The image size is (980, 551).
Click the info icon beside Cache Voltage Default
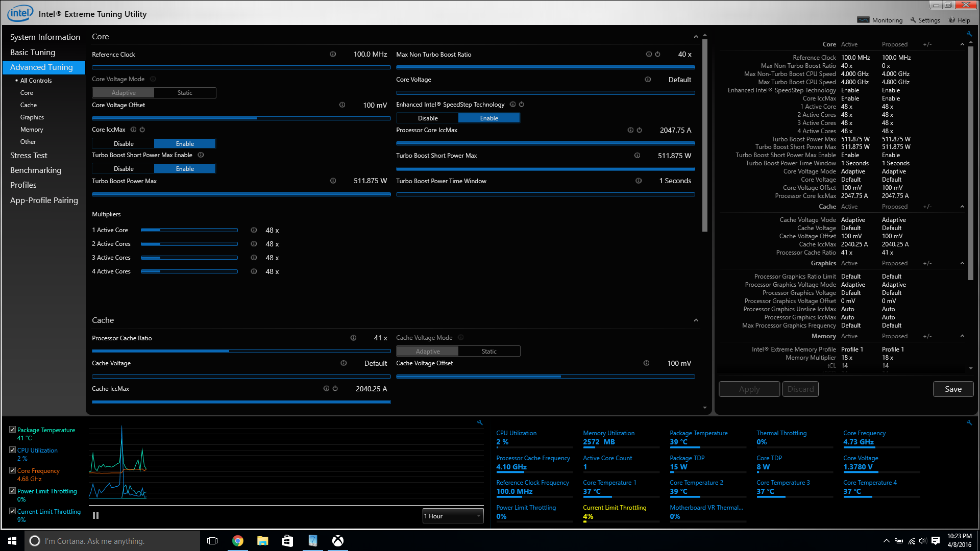pos(344,363)
